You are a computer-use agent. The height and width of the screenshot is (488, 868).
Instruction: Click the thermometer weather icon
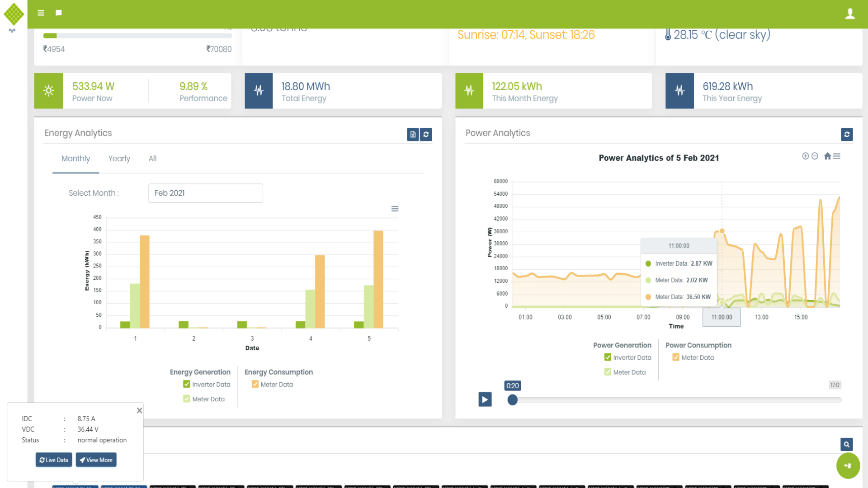pyautogui.click(x=668, y=35)
